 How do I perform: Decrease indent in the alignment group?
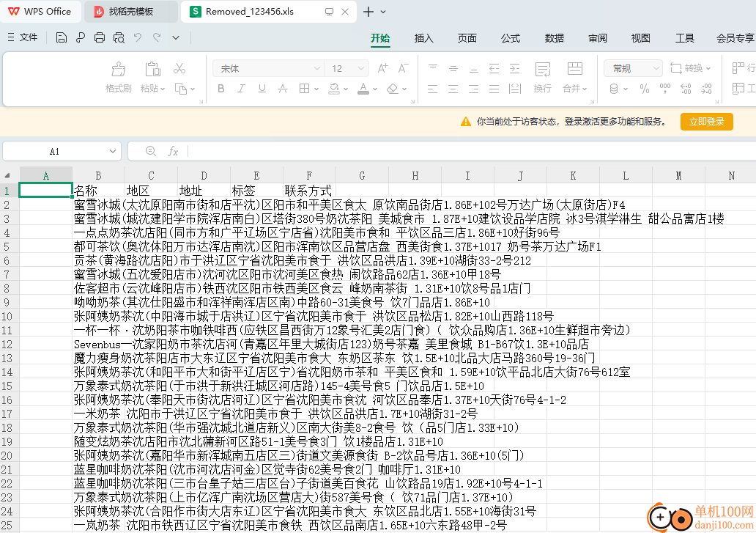point(494,68)
